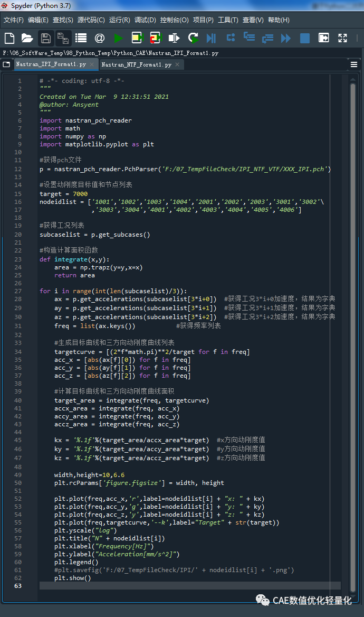
Task: Open the 运行(R) menu
Action: [x=120, y=20]
